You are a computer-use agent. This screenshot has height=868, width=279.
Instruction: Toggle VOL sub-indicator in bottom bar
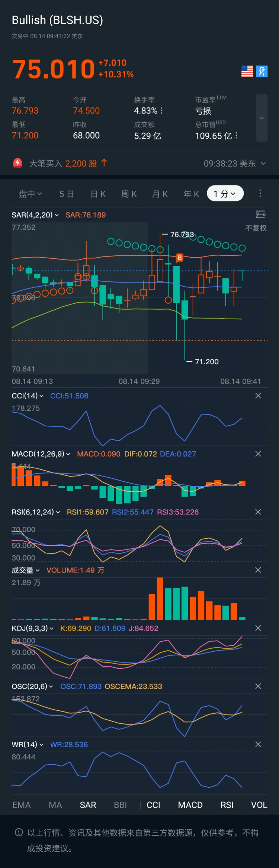[x=259, y=805]
